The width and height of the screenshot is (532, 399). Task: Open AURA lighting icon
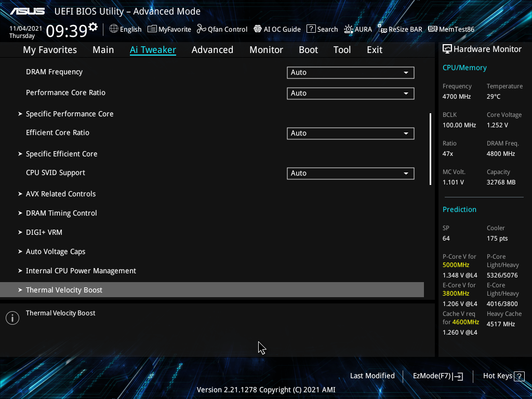pyautogui.click(x=349, y=29)
